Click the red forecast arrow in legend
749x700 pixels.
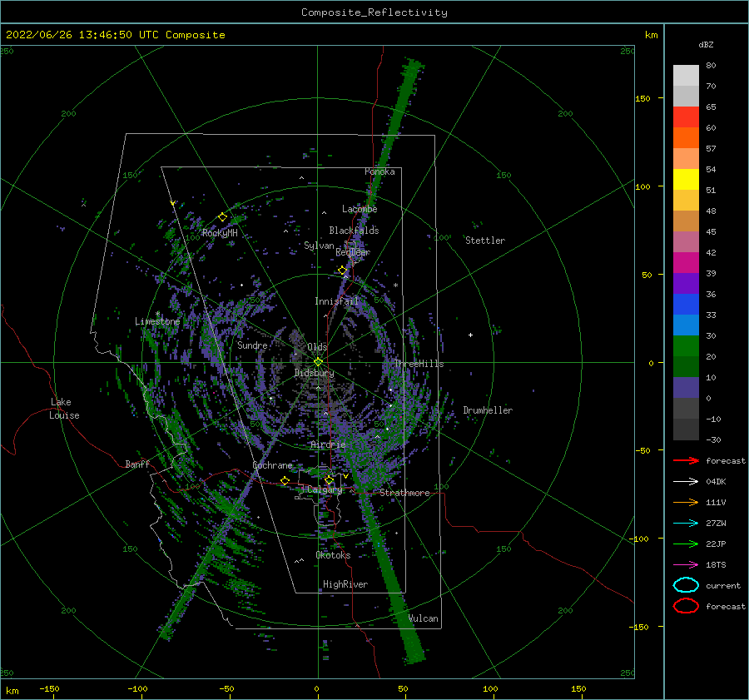pos(686,460)
